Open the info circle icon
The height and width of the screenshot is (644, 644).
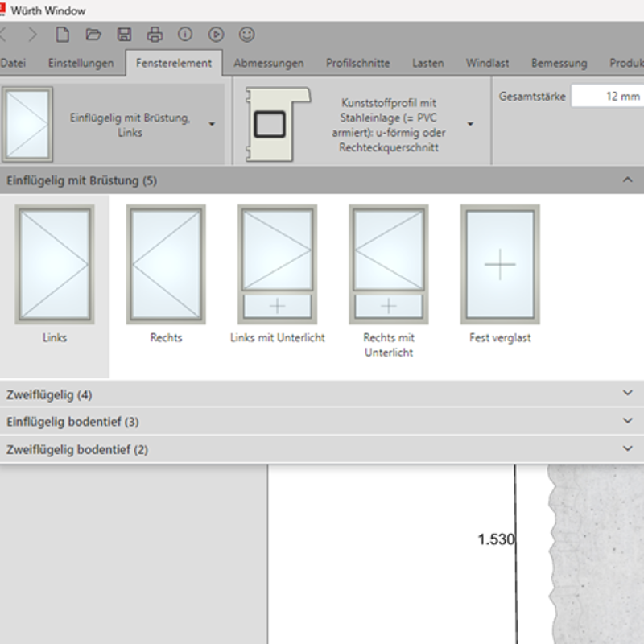185,35
